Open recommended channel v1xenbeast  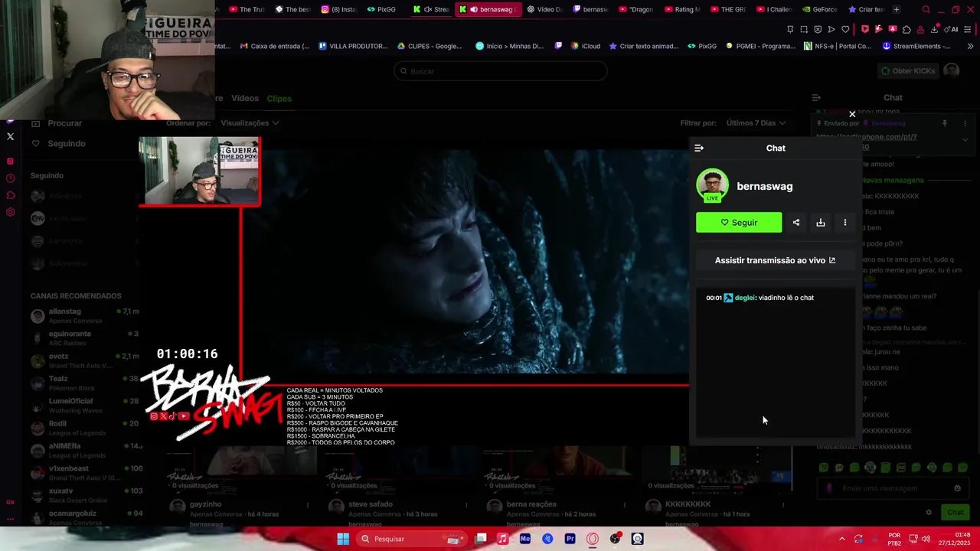[x=84, y=472]
